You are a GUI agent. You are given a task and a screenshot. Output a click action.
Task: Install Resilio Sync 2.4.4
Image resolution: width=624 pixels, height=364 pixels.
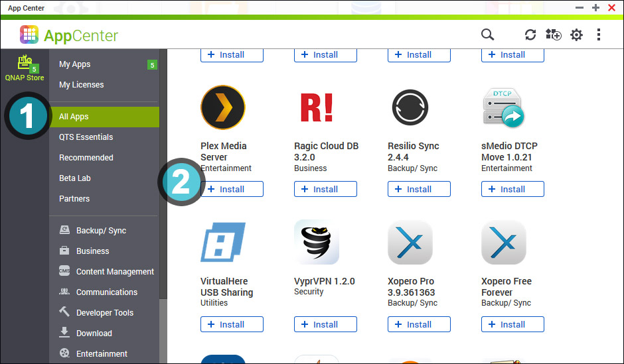[419, 189]
